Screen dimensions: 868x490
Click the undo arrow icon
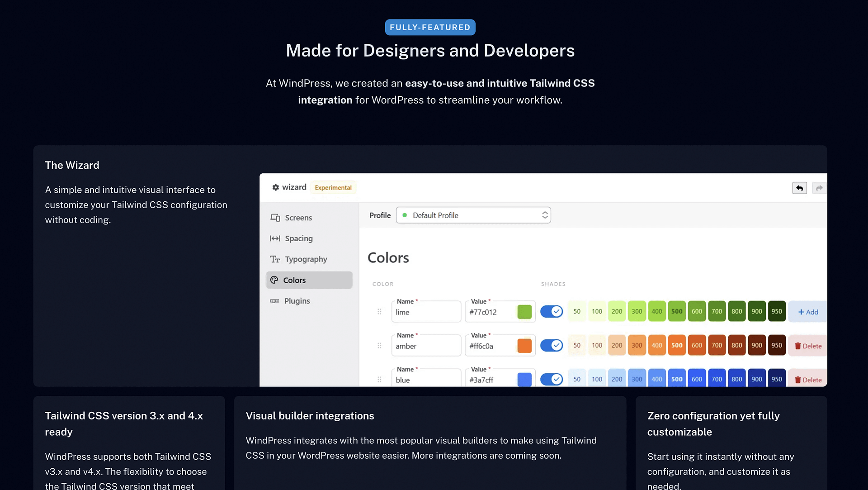coord(799,188)
